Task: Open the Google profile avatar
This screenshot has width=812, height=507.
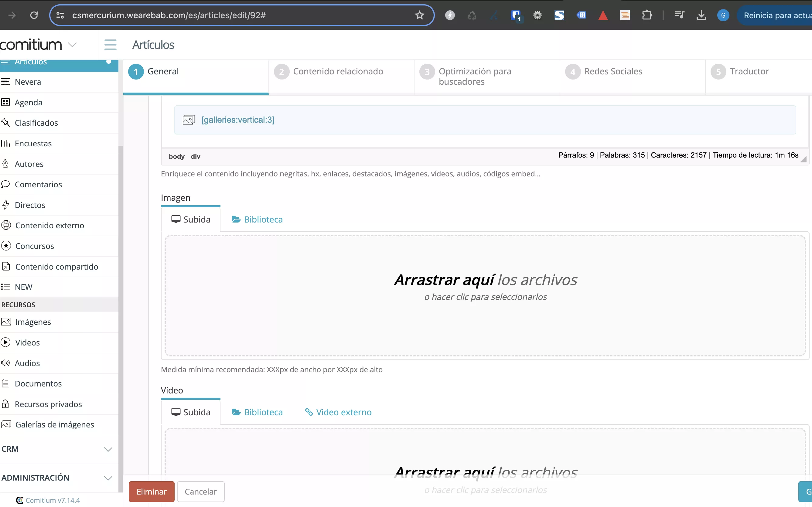Action: coord(723,15)
